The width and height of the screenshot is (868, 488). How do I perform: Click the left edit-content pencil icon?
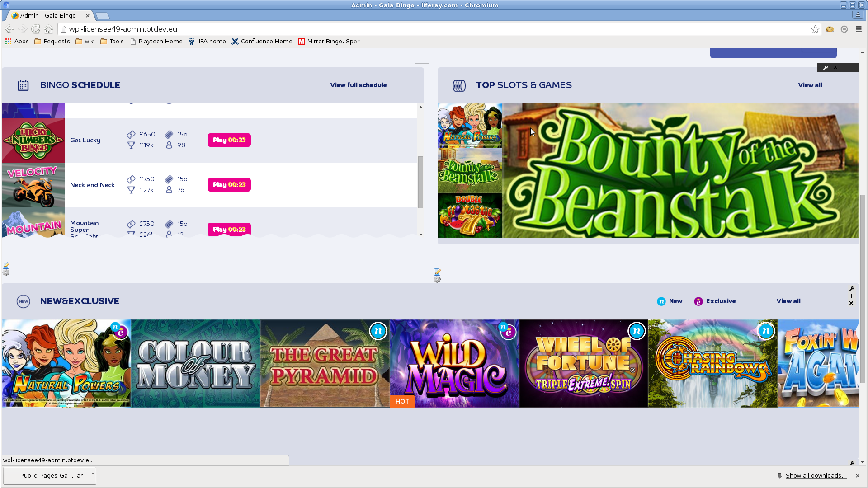coord(6,265)
